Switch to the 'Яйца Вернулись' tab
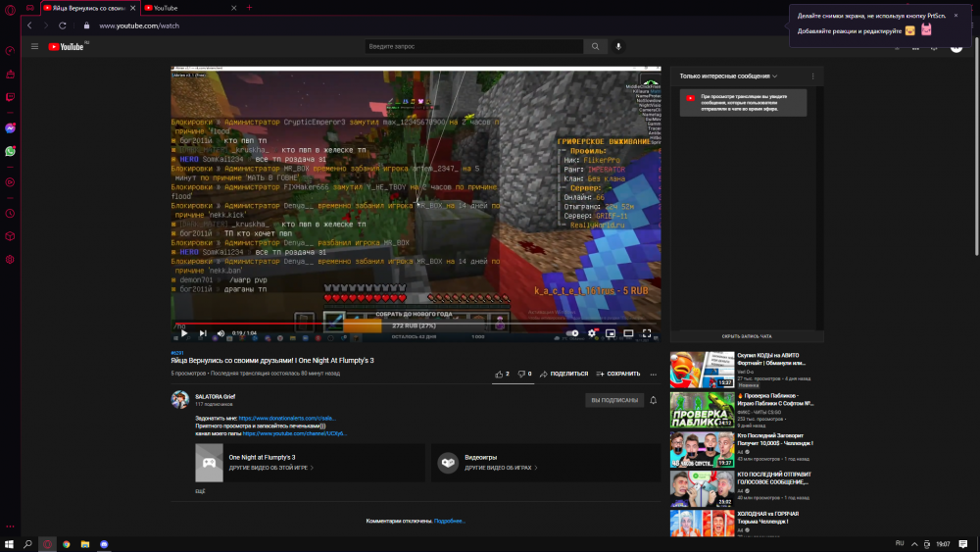The width and height of the screenshot is (980, 552). [x=89, y=8]
